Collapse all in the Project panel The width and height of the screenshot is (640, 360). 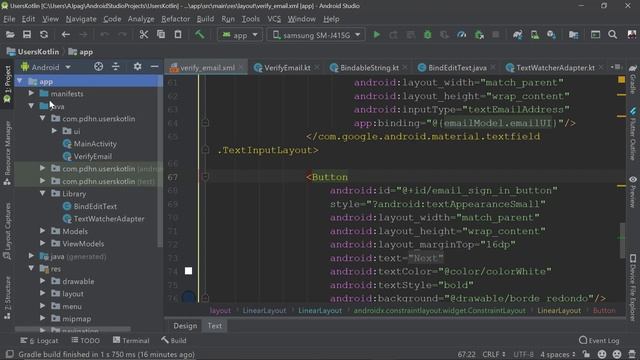[x=116, y=67]
